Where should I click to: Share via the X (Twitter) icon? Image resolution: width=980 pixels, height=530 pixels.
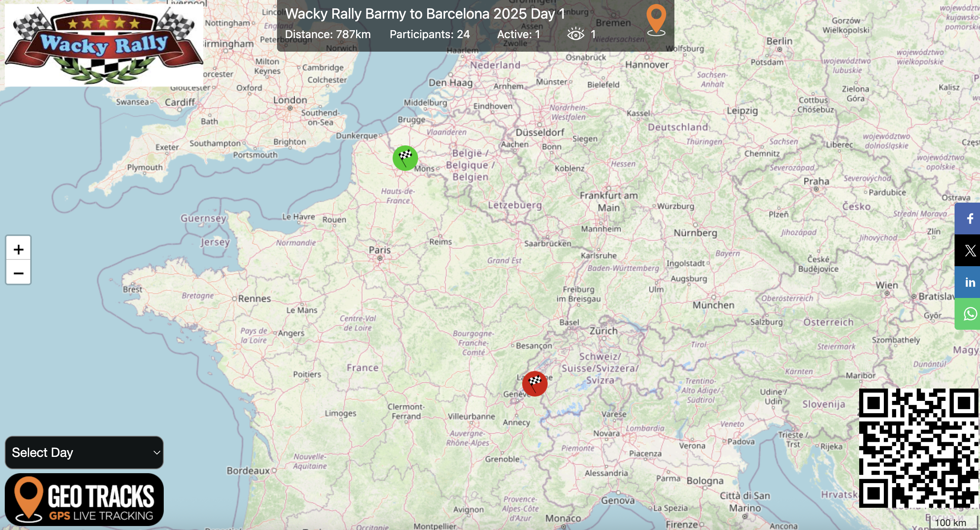tap(970, 250)
